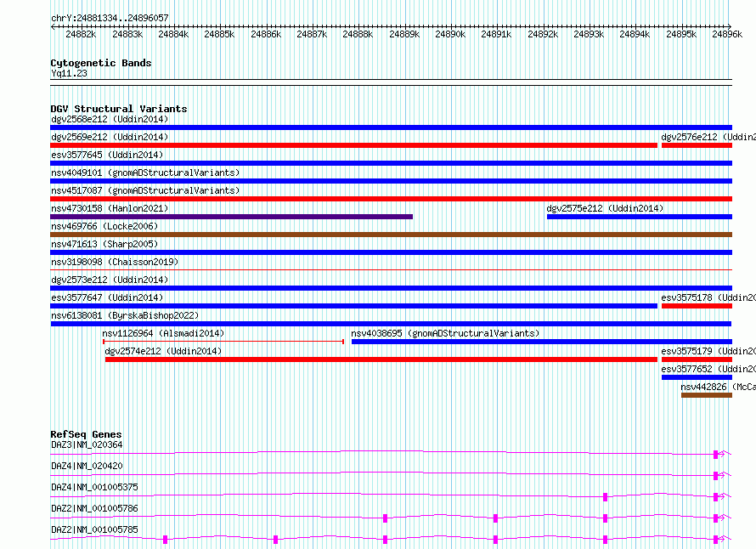
Task: Click the 24889k ruler tick mark
Action: pos(404,26)
